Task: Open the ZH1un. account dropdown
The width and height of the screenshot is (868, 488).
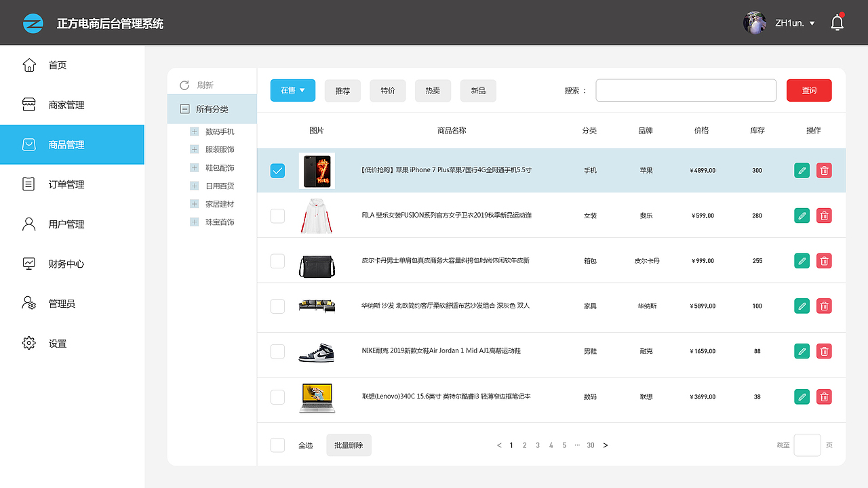Action: point(787,22)
